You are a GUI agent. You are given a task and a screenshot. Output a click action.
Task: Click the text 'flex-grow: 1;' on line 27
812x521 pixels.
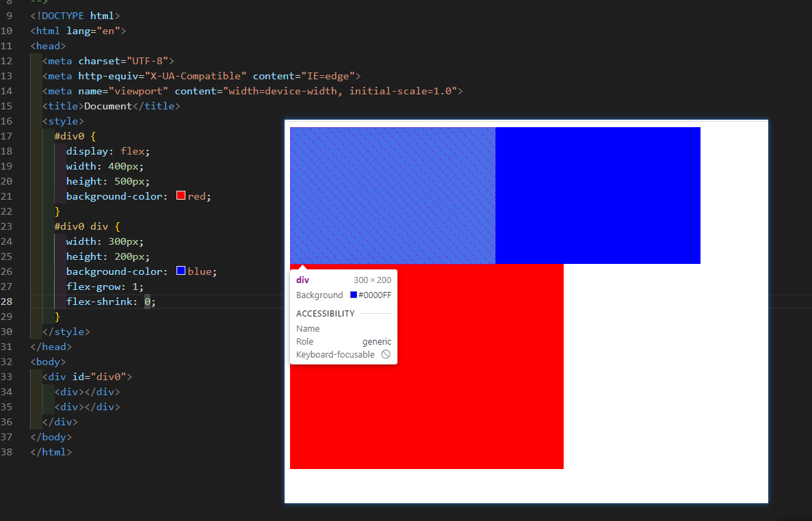click(105, 286)
